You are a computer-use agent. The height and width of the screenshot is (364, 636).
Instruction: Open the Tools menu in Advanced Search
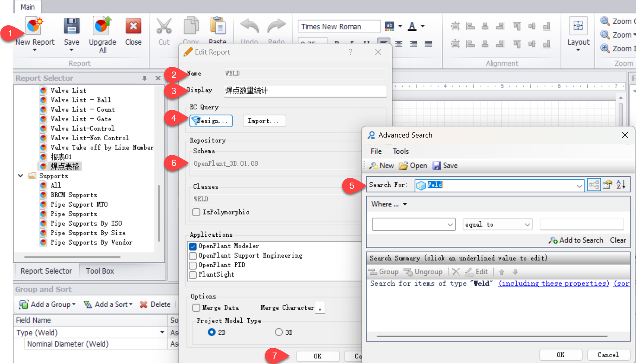coord(401,151)
